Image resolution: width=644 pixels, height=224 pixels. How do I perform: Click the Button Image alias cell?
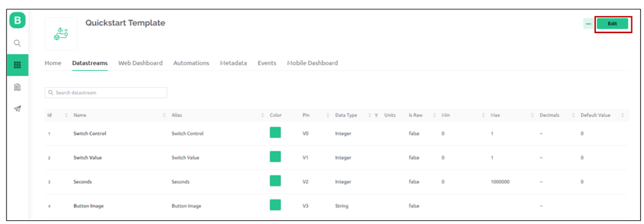click(186, 207)
